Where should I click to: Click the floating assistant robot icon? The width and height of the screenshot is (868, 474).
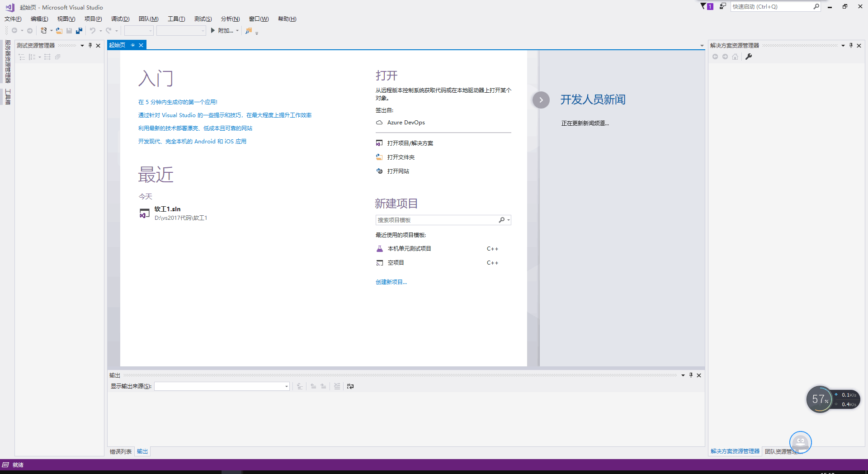point(801,442)
